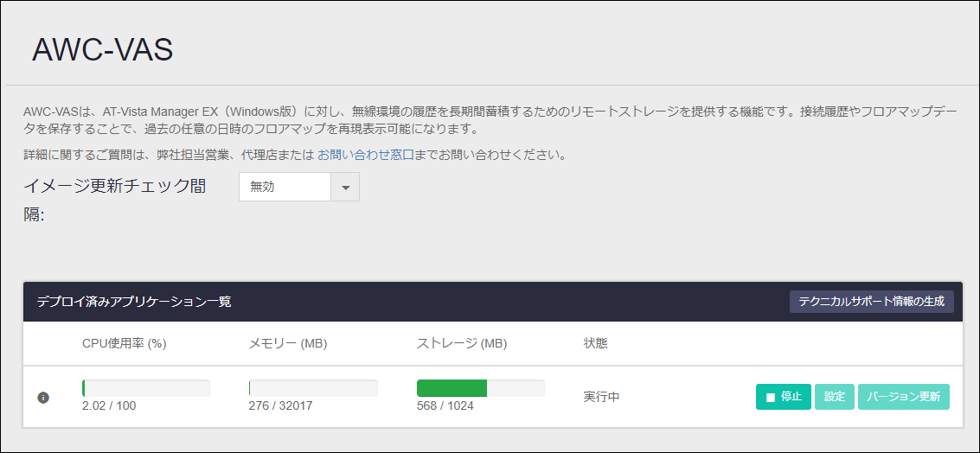Click the storage usage progress bar

point(481,388)
